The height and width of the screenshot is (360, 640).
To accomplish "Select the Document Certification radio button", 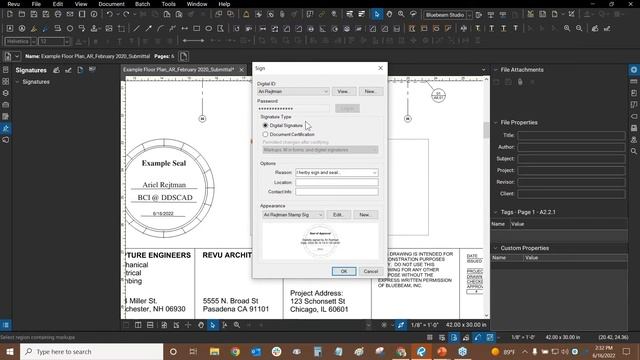I will (x=265, y=134).
